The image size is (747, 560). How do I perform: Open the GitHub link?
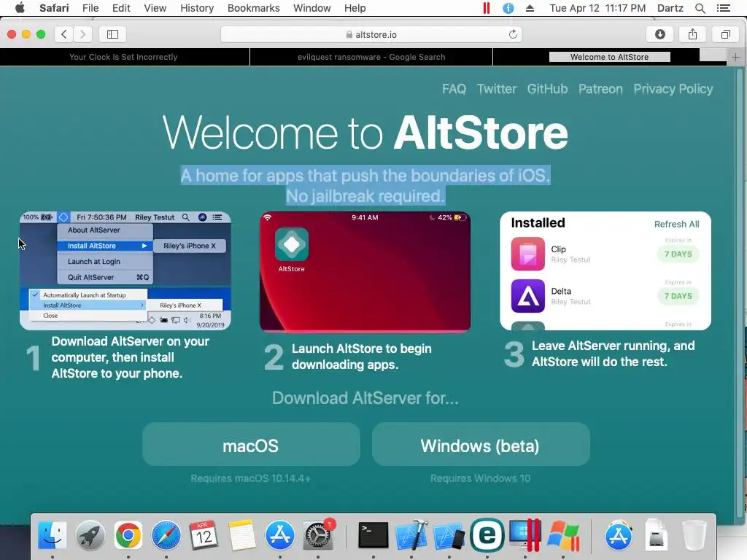pos(547,89)
